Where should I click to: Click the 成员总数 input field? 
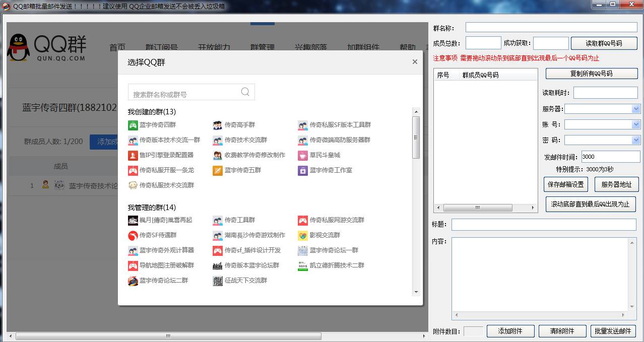pyautogui.click(x=483, y=43)
